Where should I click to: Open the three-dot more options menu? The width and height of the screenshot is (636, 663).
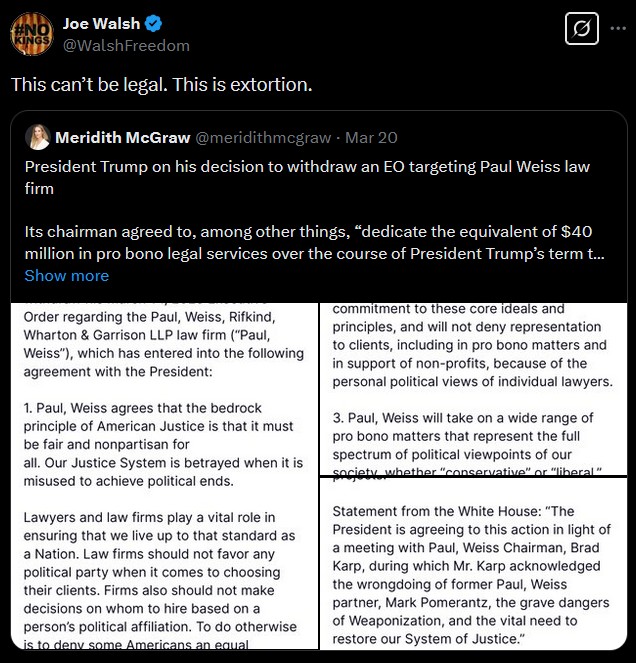618,29
